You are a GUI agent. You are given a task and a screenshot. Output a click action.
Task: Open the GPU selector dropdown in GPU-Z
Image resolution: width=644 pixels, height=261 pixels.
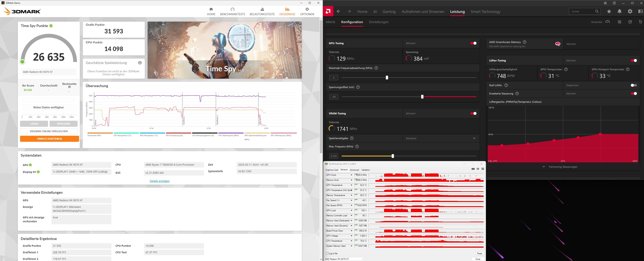click(344, 259)
